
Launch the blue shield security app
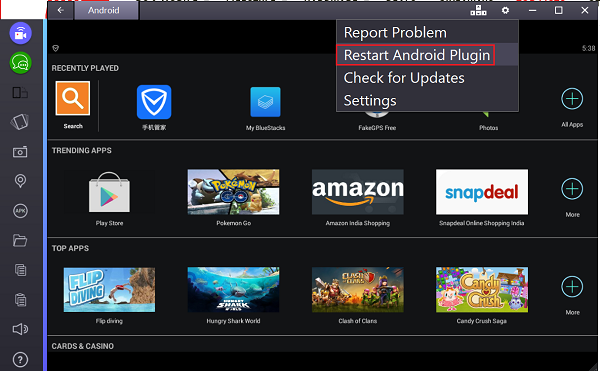[x=154, y=102]
